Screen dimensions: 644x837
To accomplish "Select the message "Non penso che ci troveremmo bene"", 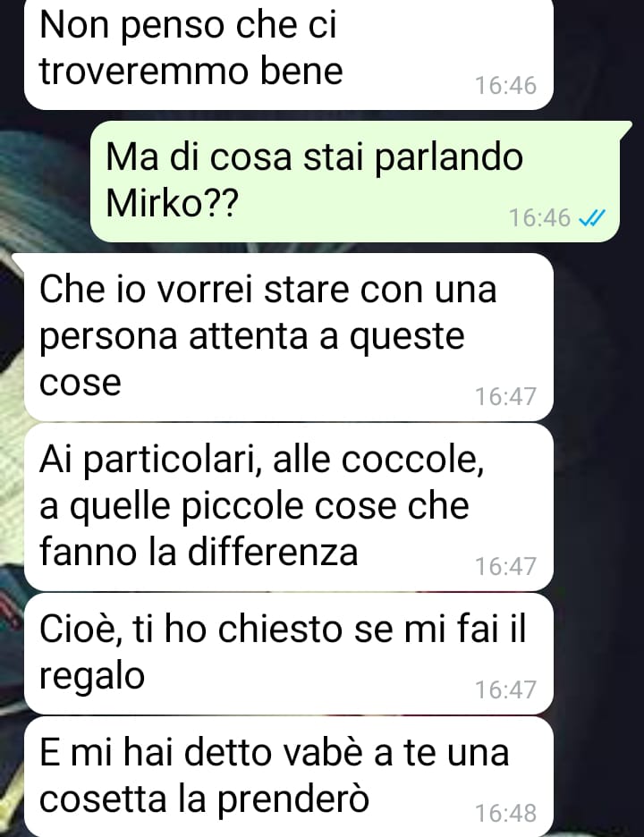I will [x=289, y=54].
